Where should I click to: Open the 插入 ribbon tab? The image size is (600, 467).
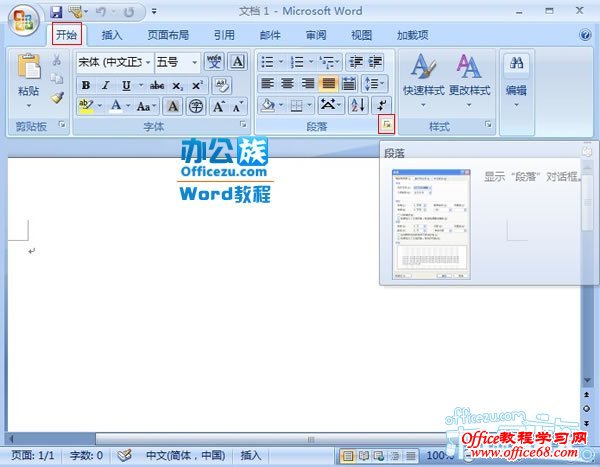[x=112, y=35]
